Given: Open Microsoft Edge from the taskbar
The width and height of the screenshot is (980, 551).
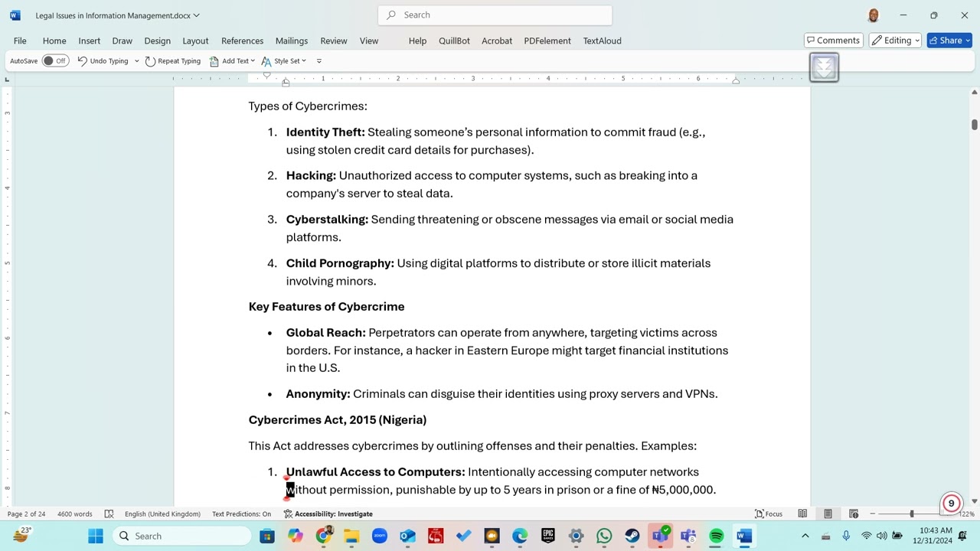Looking at the screenshot, I should (520, 536).
